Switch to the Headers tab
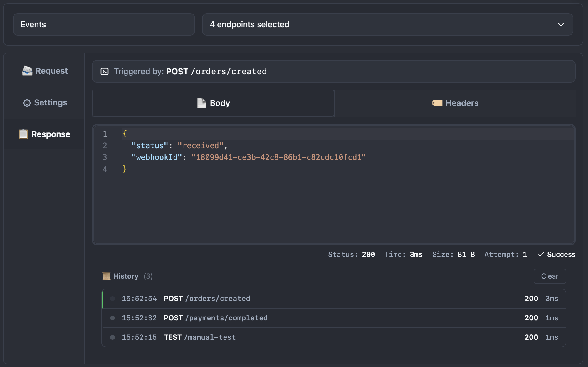Screen dimensions: 588x367 tap(455, 103)
